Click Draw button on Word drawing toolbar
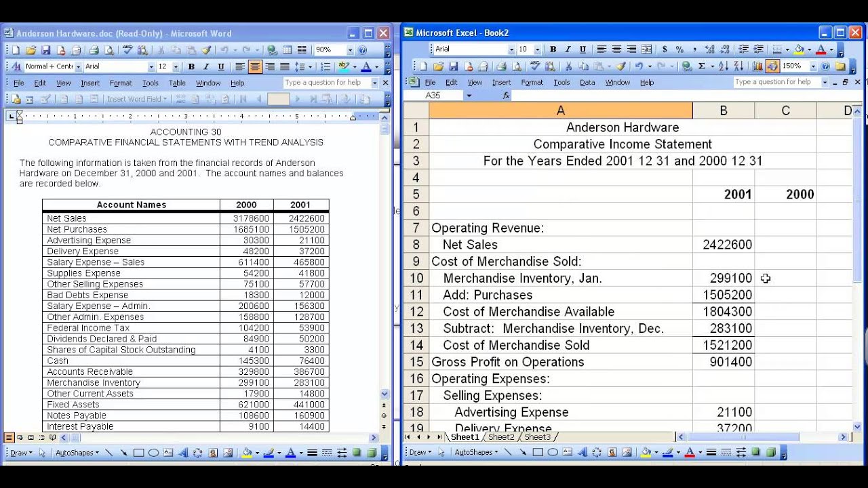The image size is (868, 488). 20,453
